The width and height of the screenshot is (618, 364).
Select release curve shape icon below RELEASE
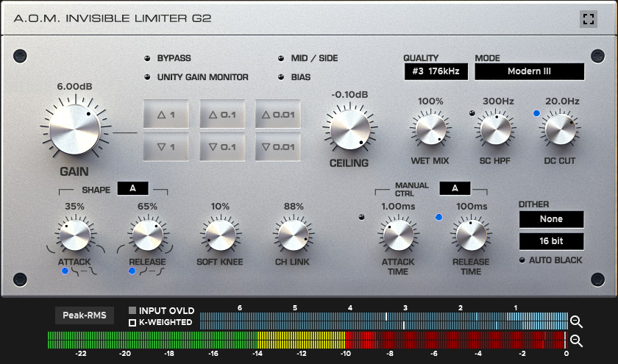click(152, 271)
